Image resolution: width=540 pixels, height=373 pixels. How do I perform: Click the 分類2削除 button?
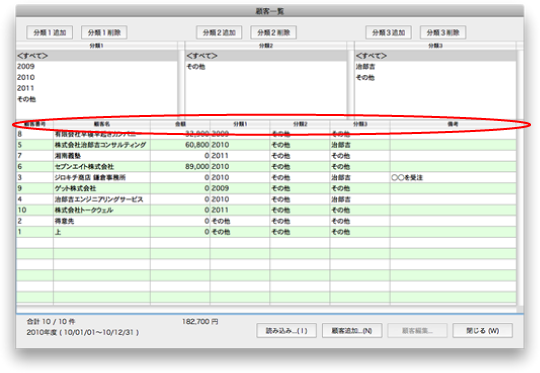coord(273,32)
